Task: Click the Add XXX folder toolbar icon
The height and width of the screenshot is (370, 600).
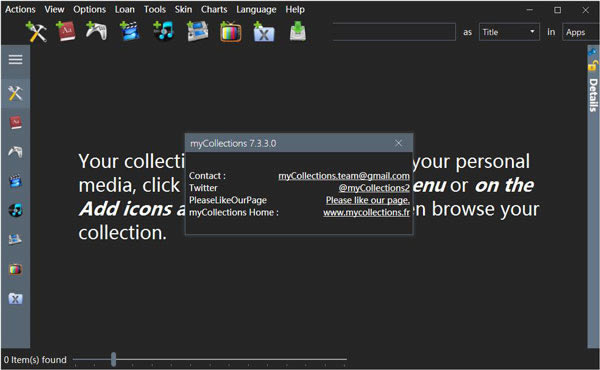Action: [x=264, y=31]
